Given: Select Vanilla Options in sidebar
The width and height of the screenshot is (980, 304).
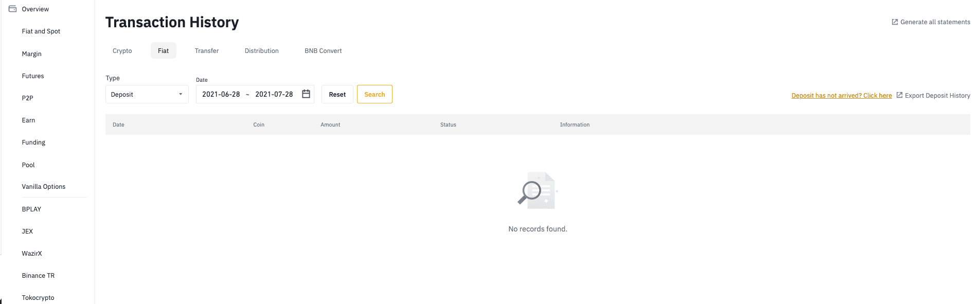Looking at the screenshot, I should (44, 186).
